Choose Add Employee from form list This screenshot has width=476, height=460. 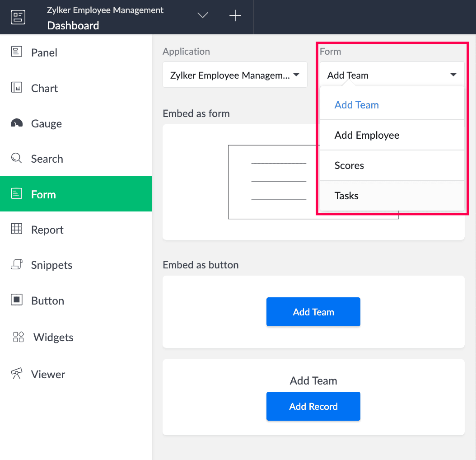[367, 135]
